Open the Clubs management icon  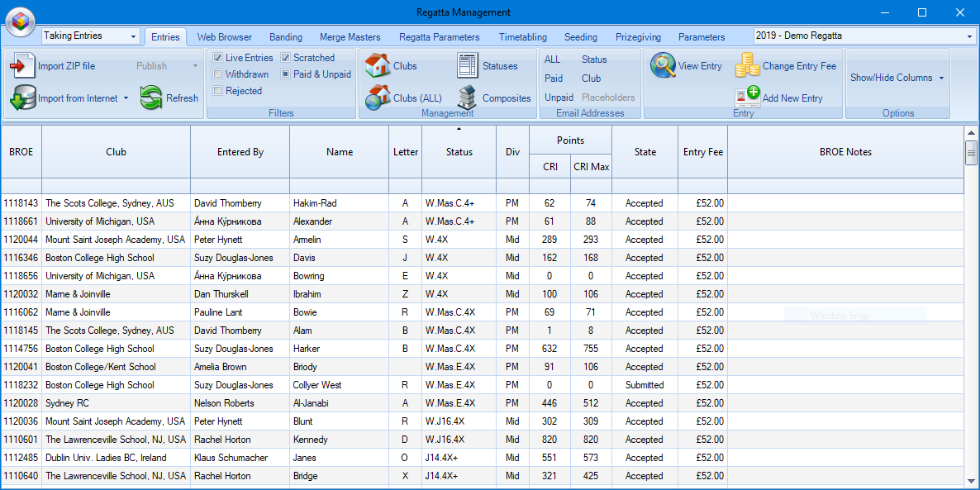click(378, 66)
